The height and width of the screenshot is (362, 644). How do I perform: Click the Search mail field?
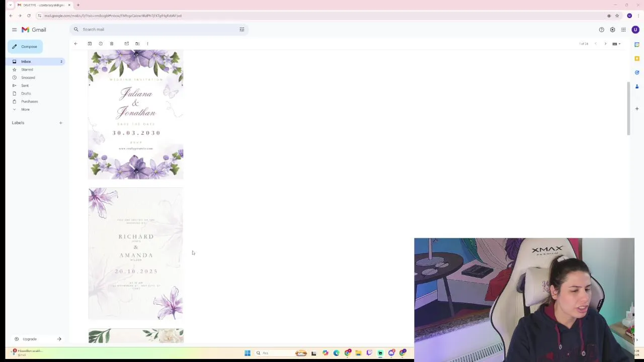coord(158,30)
